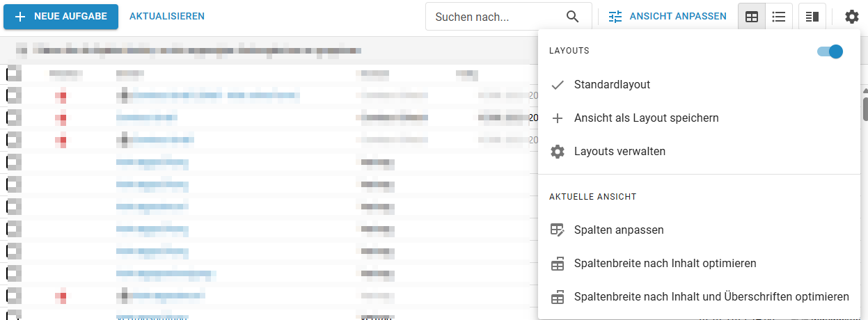
Task: Collapse the Ansicht anpassen dropdown
Action: tap(667, 17)
